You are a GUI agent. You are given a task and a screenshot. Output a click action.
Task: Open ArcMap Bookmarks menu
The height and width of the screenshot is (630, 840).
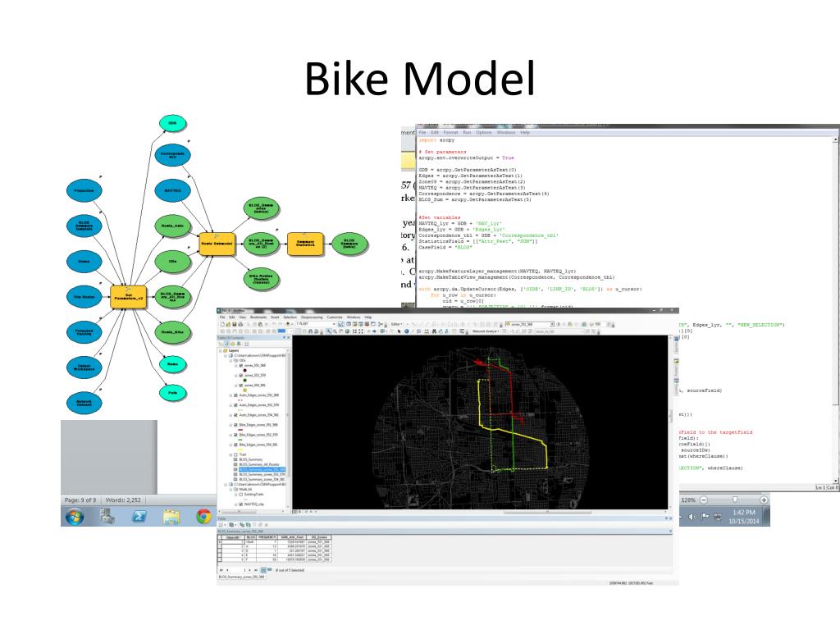point(258,317)
